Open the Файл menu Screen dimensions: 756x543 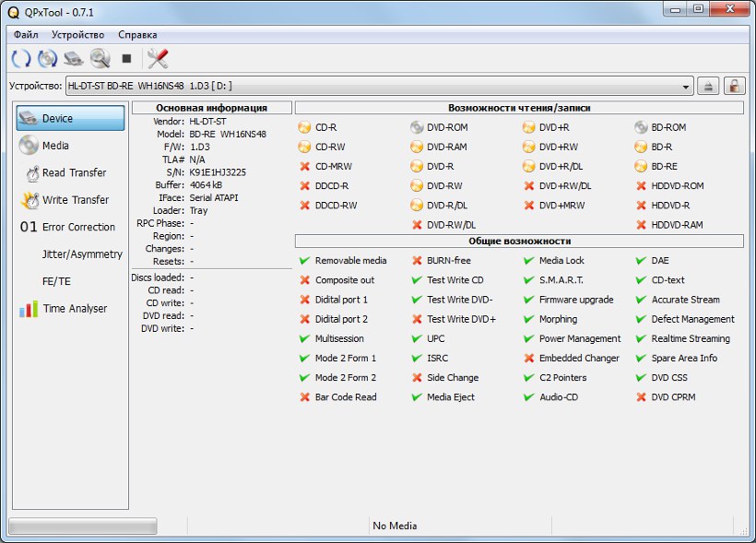point(26,35)
